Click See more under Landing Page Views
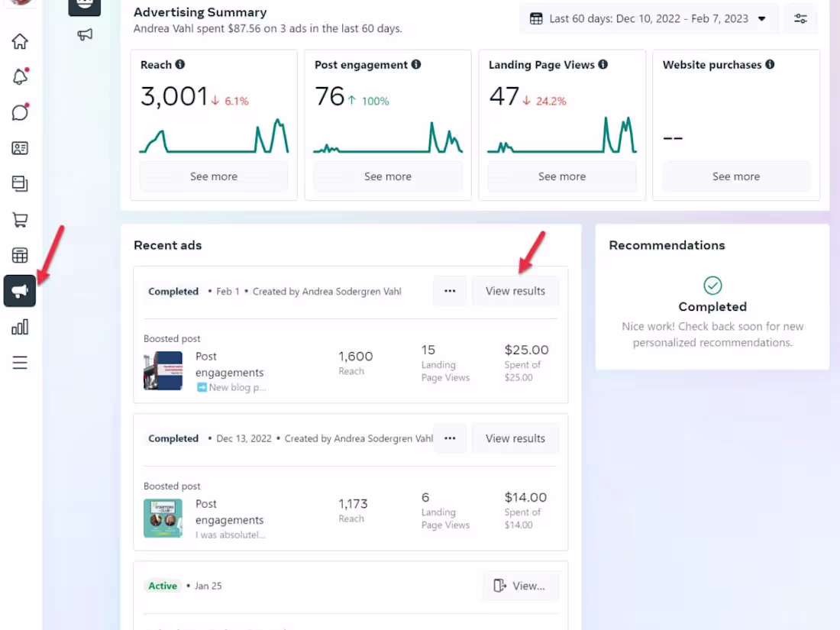840x630 pixels. 562,176
